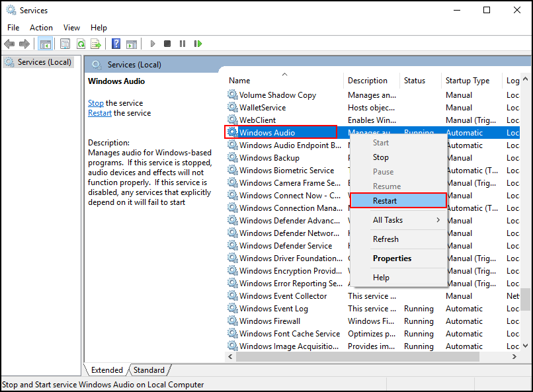This screenshot has height=392, width=533.
Task: Click the vertical scrollbar down arrow
Action: click(526, 346)
